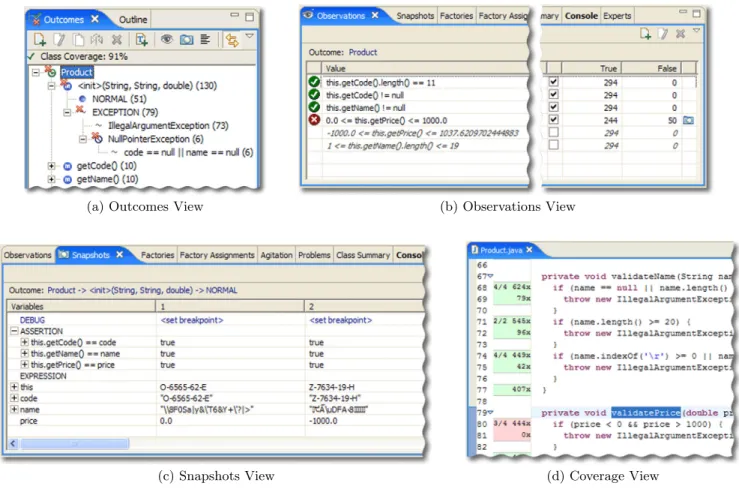The height and width of the screenshot is (489, 739).
Task: Close the Product.java editor tab
Action: pos(529,250)
